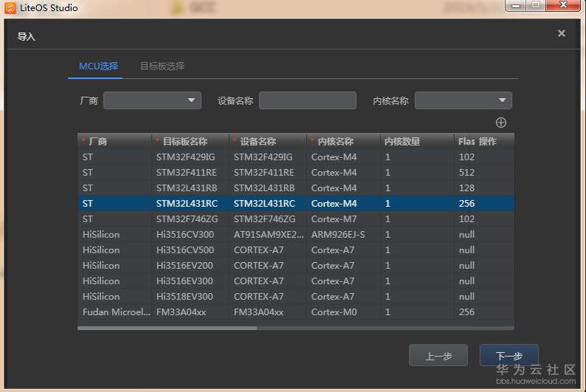Click flash value 512 in STM32F411RE row
This screenshot has width=586, height=392.
[466, 173]
